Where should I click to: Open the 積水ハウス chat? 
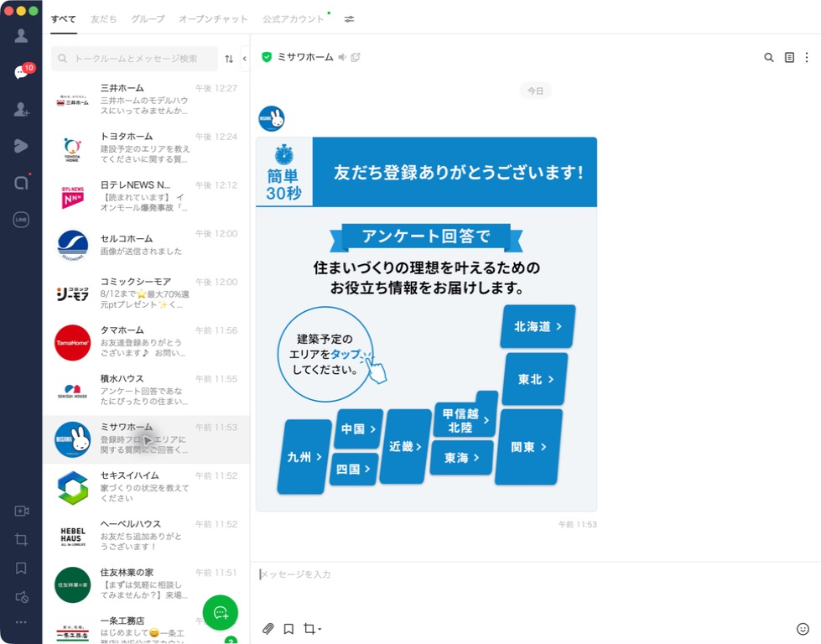coord(146,391)
